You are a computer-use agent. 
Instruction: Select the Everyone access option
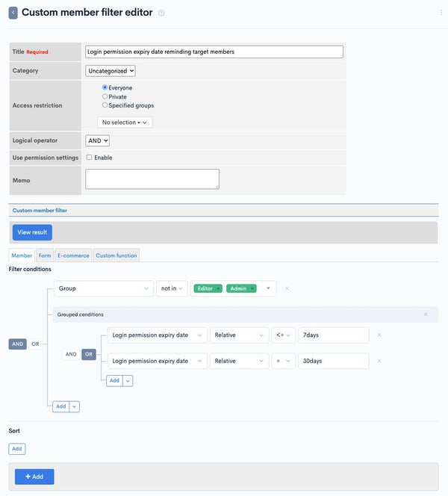(105, 87)
